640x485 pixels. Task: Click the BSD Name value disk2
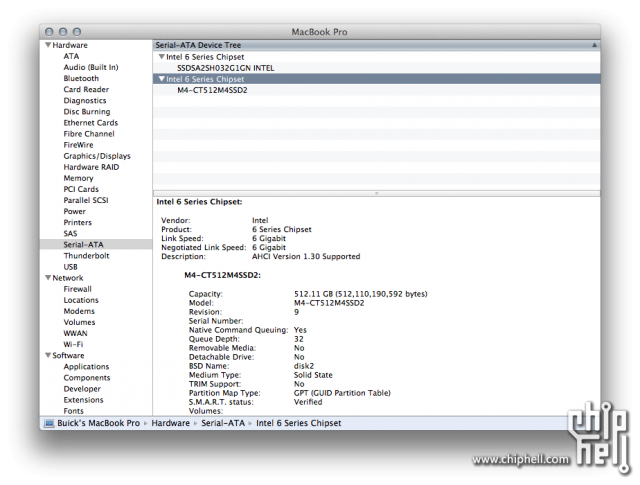pos(304,366)
